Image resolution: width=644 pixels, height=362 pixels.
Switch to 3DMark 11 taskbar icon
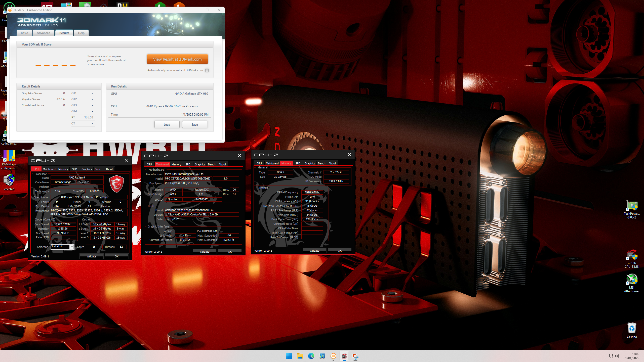click(333, 356)
